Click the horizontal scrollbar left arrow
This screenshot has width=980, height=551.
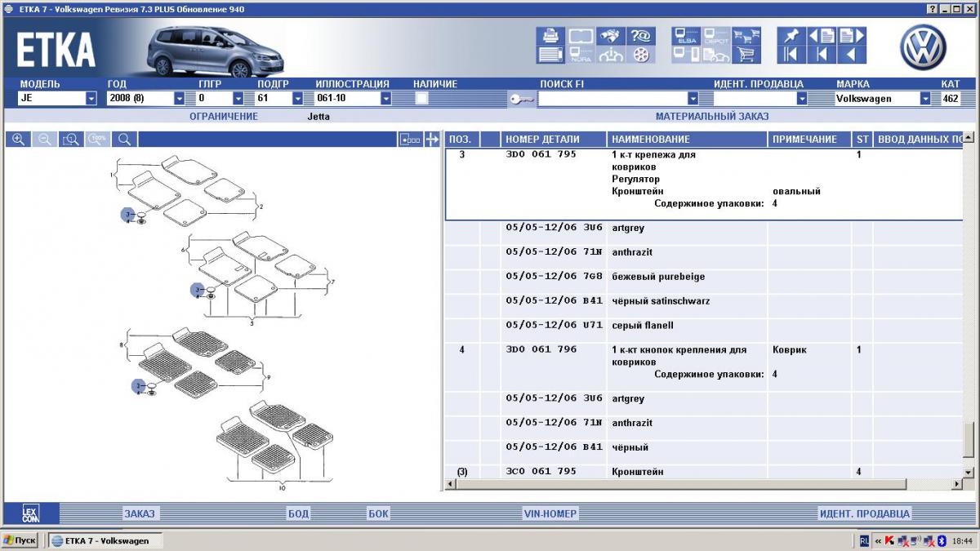(x=451, y=485)
